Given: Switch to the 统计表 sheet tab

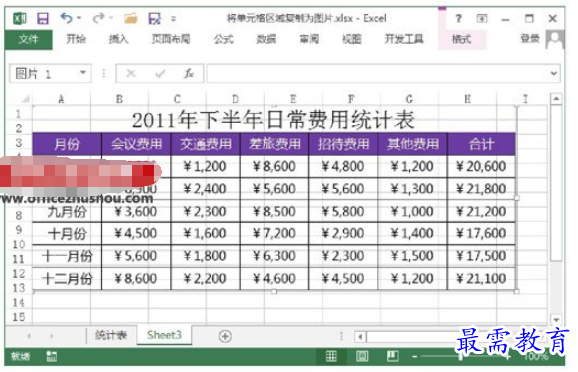Looking at the screenshot, I should tap(111, 335).
